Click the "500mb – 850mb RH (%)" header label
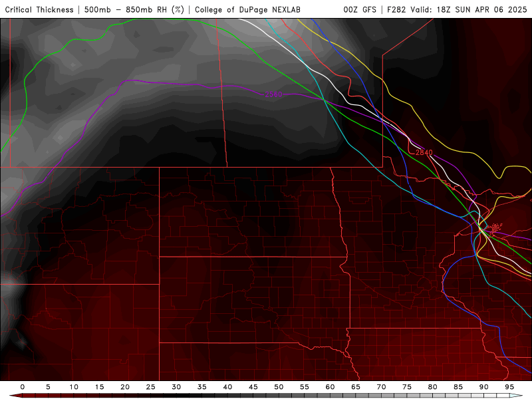532x399 pixels. click(x=134, y=10)
